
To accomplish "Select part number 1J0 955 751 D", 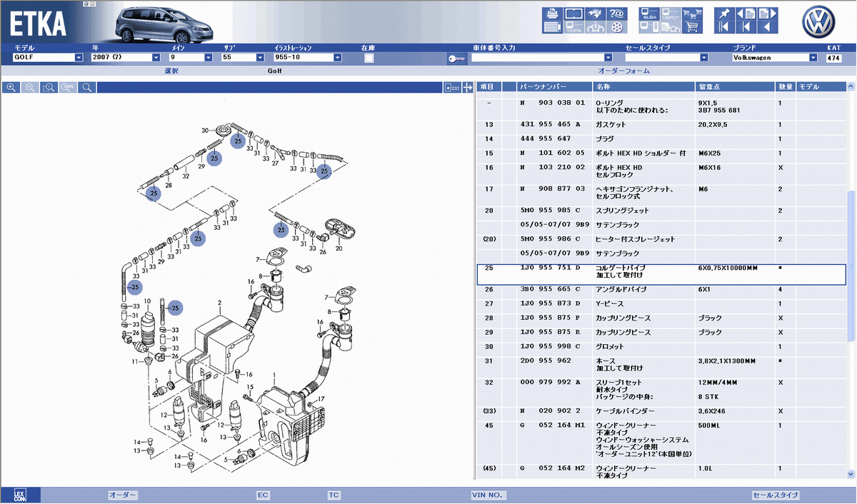I will click(x=549, y=268).
